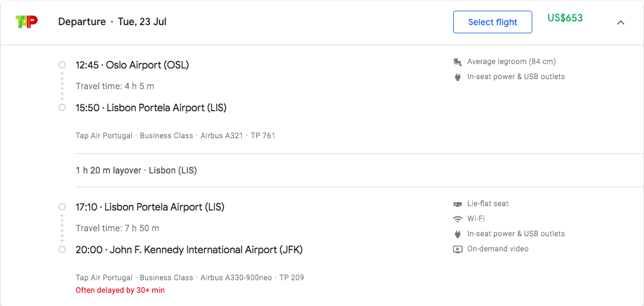Click the Average legroom (84 cm) label

512,62
